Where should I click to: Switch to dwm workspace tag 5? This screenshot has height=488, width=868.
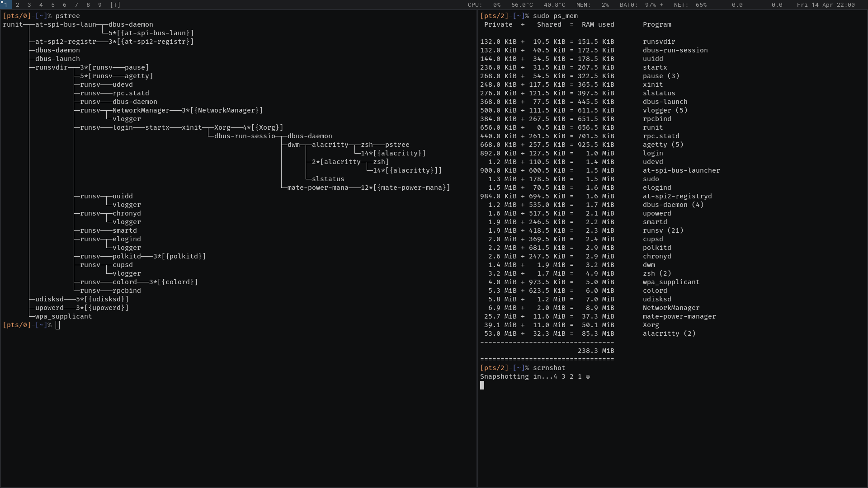pyautogui.click(x=52, y=5)
